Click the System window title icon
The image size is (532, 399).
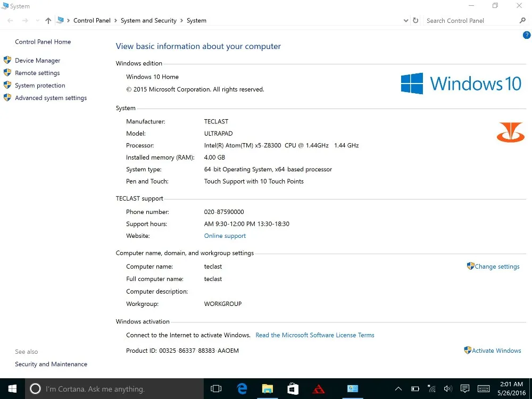pyautogui.click(x=5, y=6)
